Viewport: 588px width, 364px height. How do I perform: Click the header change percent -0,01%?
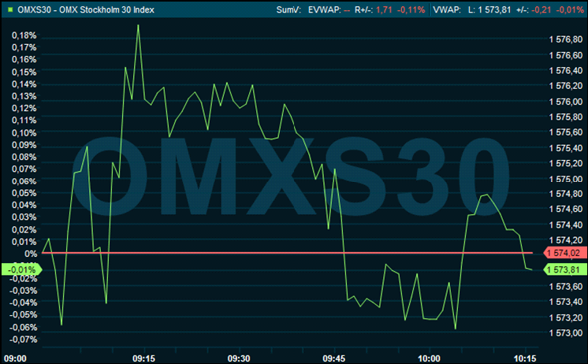[570, 9]
